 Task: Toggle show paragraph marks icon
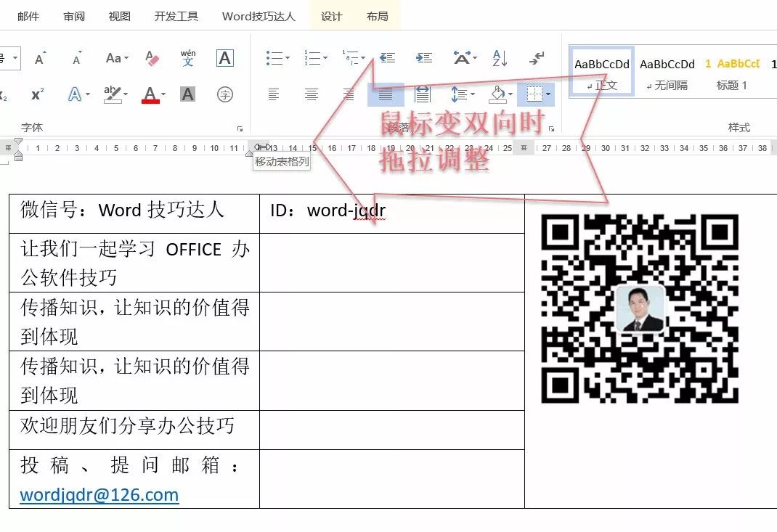click(x=537, y=58)
